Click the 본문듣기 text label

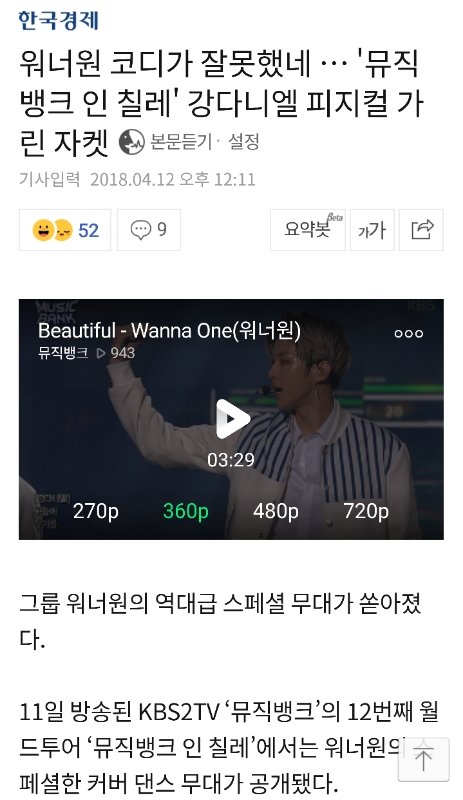pos(181,142)
